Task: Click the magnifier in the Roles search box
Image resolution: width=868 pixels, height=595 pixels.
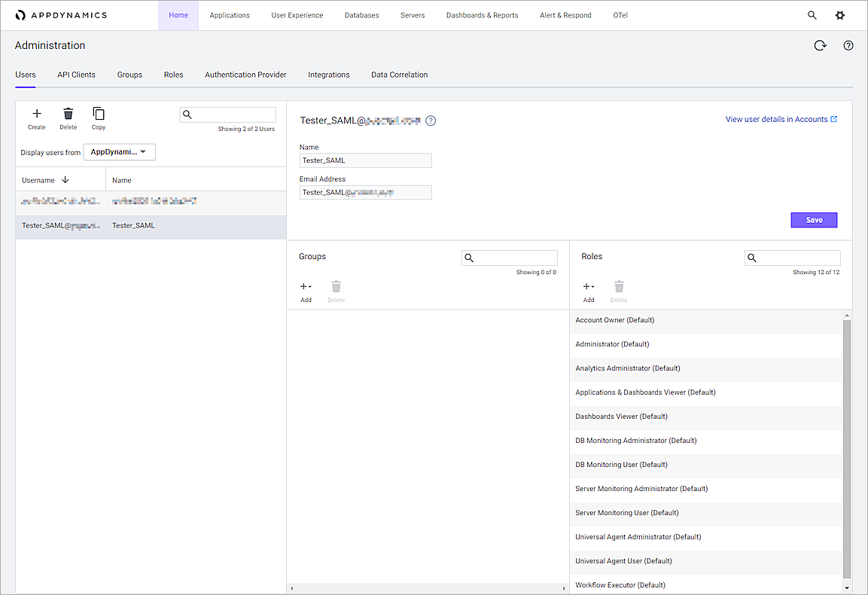Action: click(x=751, y=258)
